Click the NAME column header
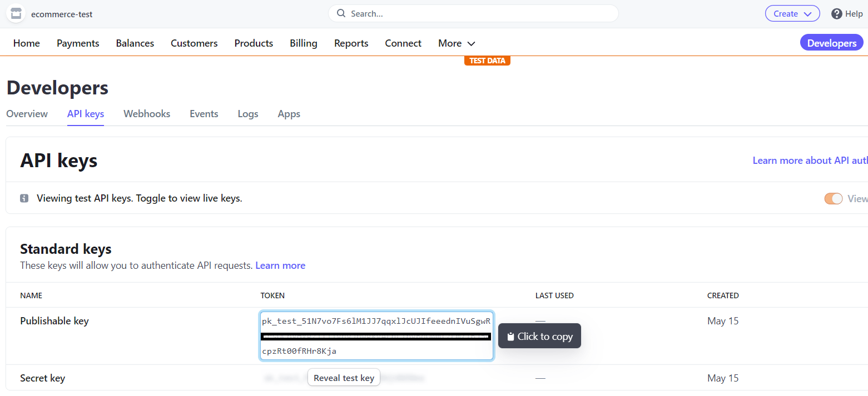Screen dimensions: 868x396 pos(31,295)
